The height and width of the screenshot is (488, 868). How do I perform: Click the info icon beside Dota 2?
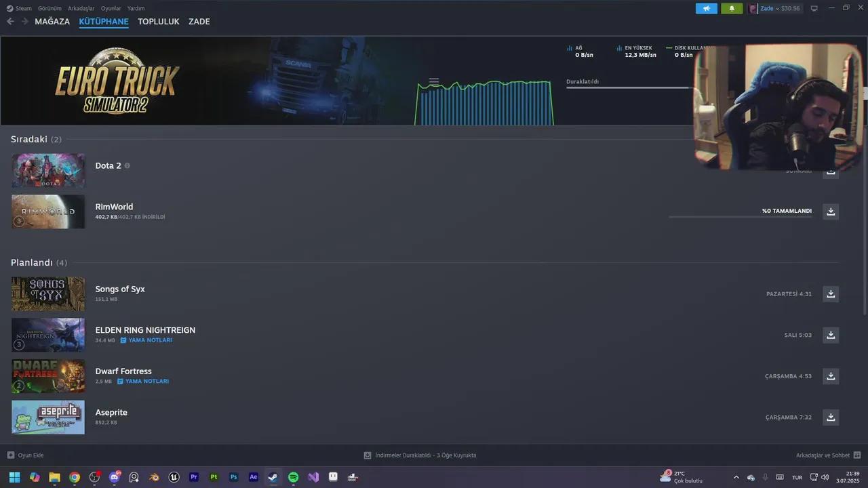(127, 165)
